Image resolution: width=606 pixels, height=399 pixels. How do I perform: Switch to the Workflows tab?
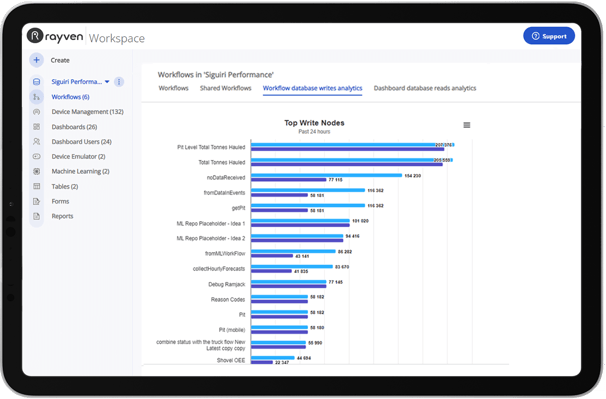(x=174, y=88)
